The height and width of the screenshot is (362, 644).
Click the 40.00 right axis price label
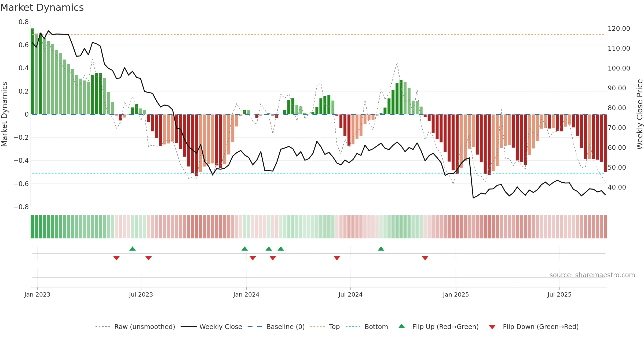point(617,187)
